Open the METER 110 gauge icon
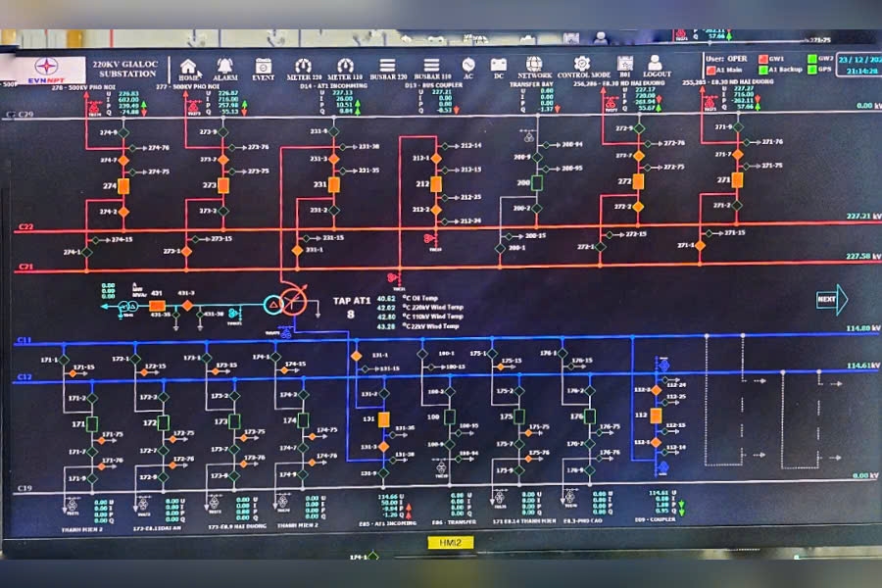The width and height of the screenshot is (882, 588). click(x=345, y=67)
